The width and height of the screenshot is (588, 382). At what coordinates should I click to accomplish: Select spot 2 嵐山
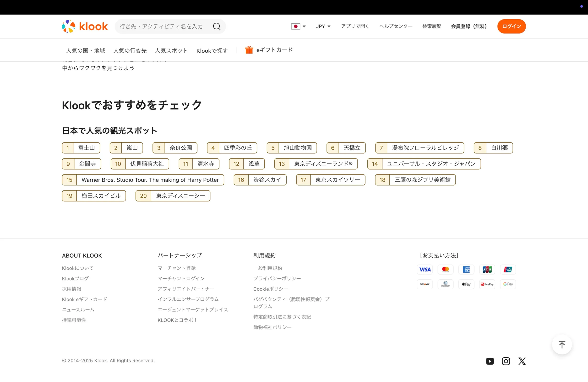tap(126, 148)
